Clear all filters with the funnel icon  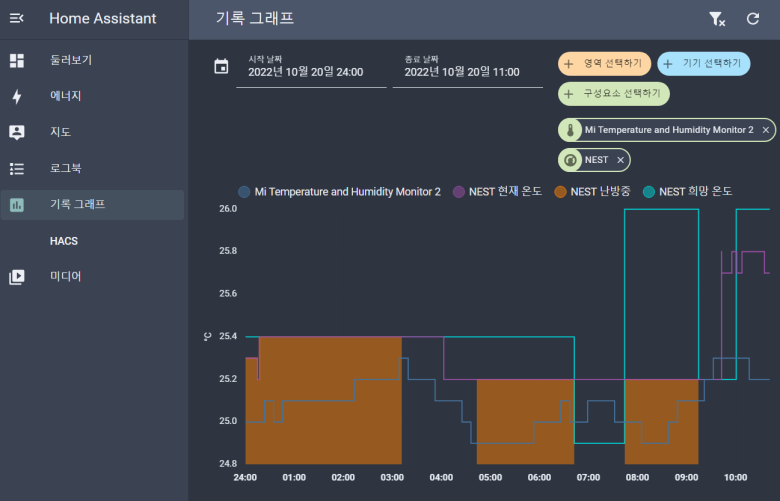coord(717,19)
